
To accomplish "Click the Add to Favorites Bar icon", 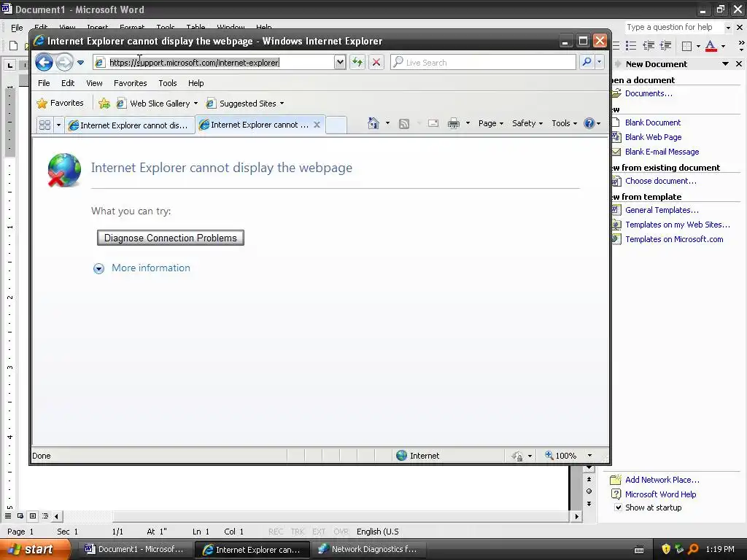I will [104, 104].
